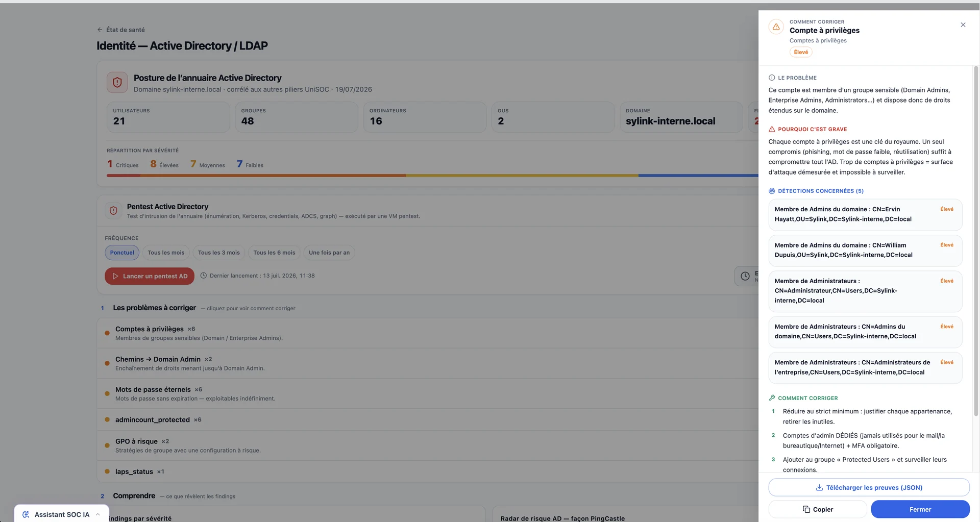
Task: Click the Assistant SOC IA icon
Action: (x=26, y=514)
